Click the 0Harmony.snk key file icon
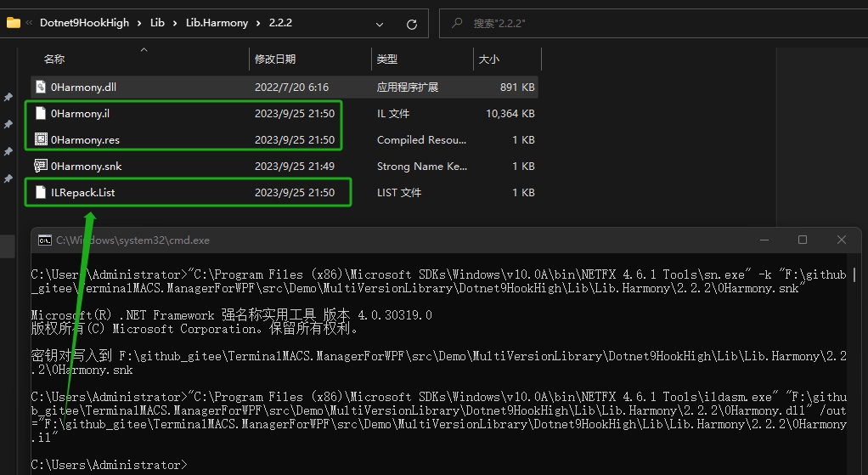This screenshot has height=475, width=868. pyautogui.click(x=41, y=166)
